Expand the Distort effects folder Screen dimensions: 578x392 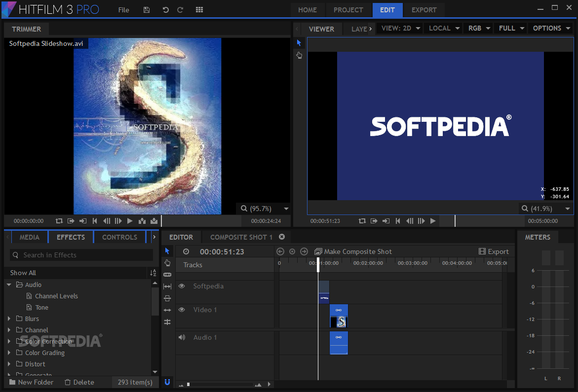click(9, 364)
